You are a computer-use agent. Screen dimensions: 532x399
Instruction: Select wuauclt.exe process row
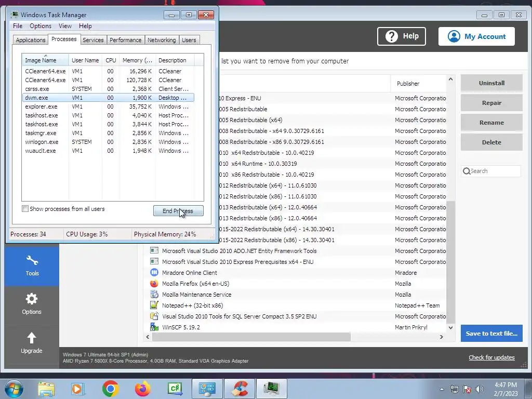108,151
